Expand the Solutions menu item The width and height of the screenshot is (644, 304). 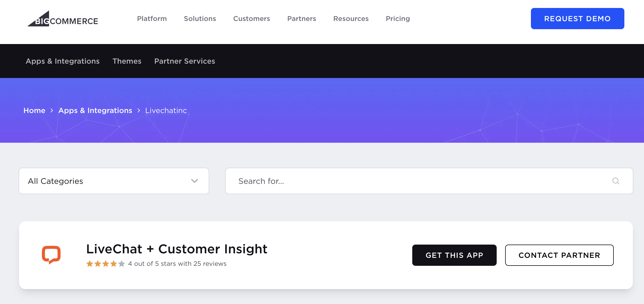200,19
